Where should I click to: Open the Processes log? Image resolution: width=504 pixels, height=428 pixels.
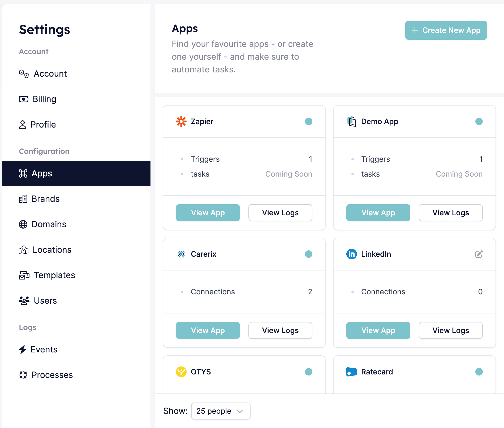coord(76,375)
